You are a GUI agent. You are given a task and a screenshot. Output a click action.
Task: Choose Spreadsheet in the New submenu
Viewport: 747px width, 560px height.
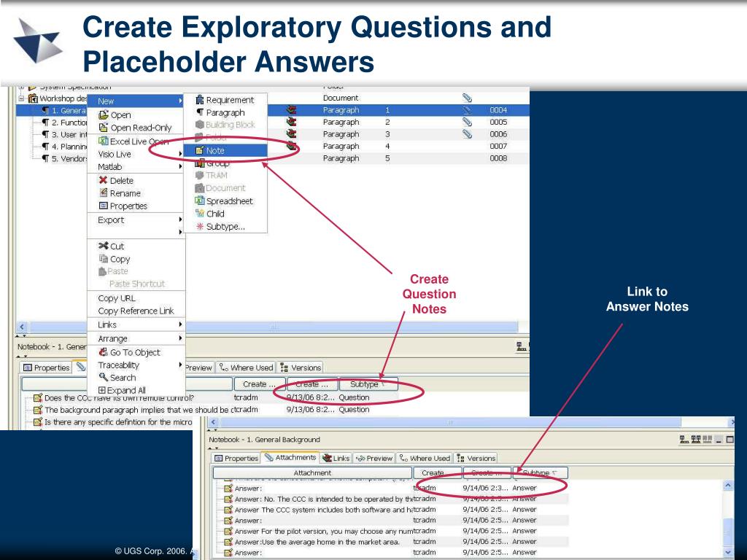226,201
